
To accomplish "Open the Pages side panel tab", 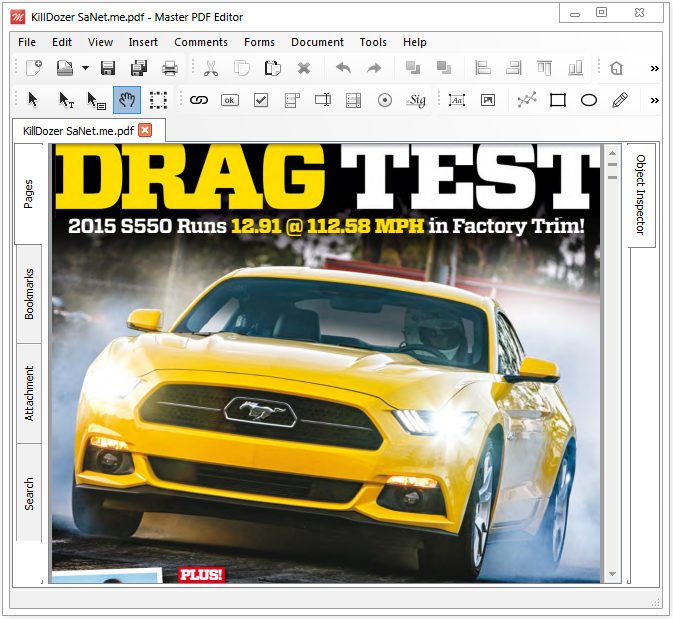I will coord(28,194).
